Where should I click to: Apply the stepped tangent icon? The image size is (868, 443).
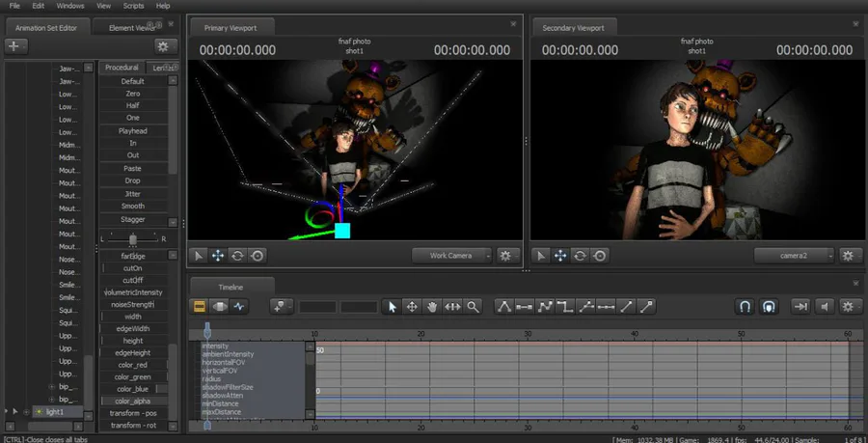pyautogui.click(x=564, y=306)
